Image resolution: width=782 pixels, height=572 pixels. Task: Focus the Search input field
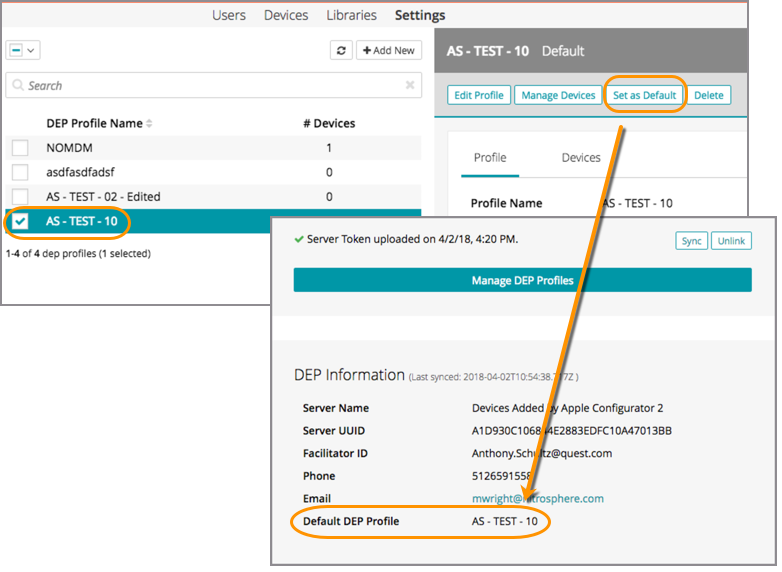click(x=210, y=86)
